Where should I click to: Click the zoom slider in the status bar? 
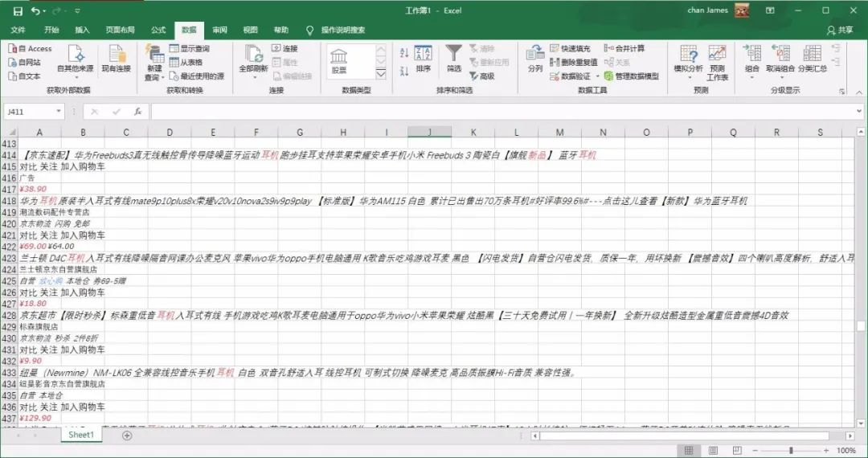791,450
